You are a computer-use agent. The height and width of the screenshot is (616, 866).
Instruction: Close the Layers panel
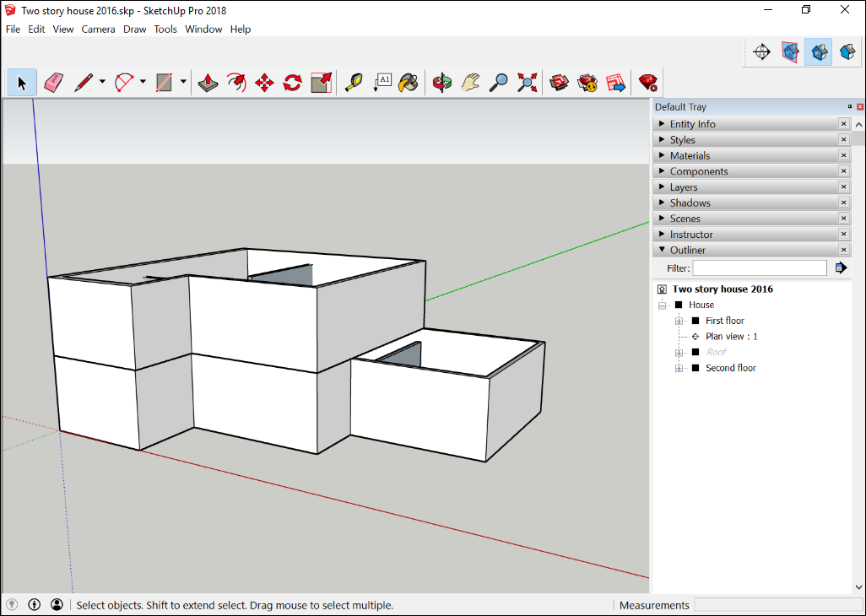[843, 187]
